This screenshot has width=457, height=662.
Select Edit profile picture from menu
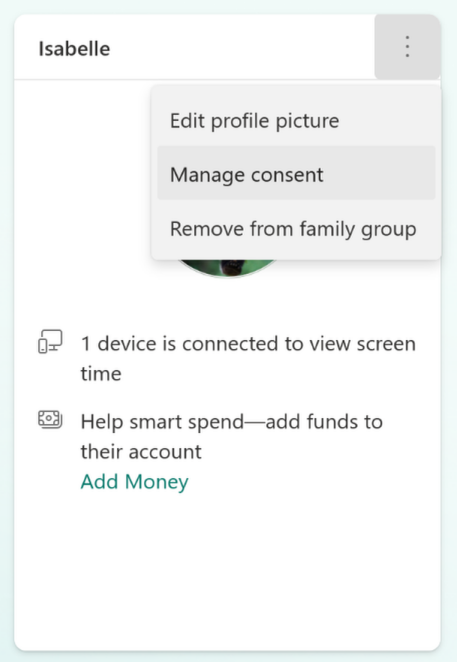(x=254, y=121)
